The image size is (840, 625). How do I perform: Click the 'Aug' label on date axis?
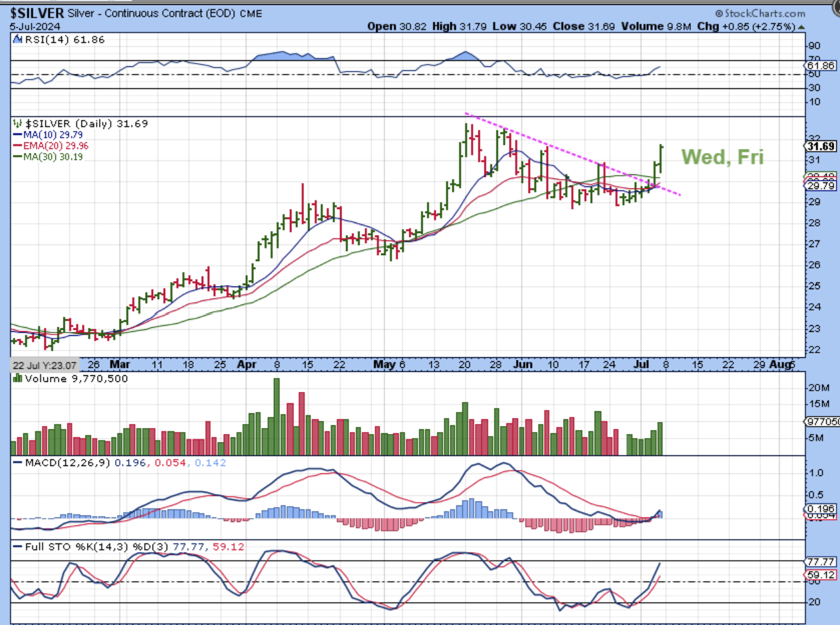[779, 365]
